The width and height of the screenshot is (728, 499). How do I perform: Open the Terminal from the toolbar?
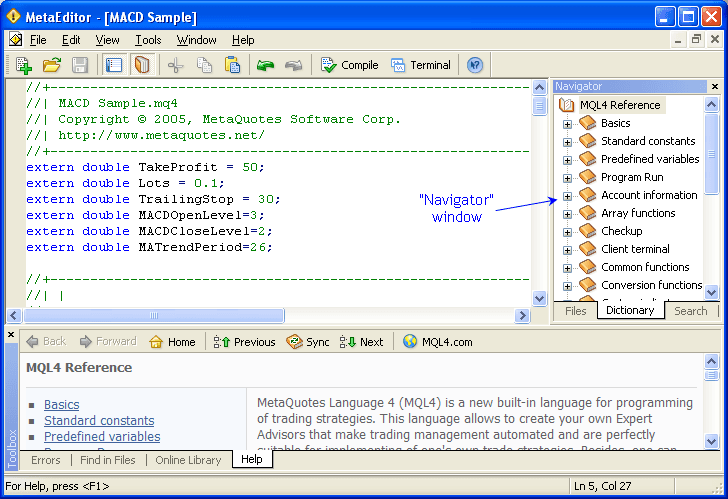[x=420, y=65]
